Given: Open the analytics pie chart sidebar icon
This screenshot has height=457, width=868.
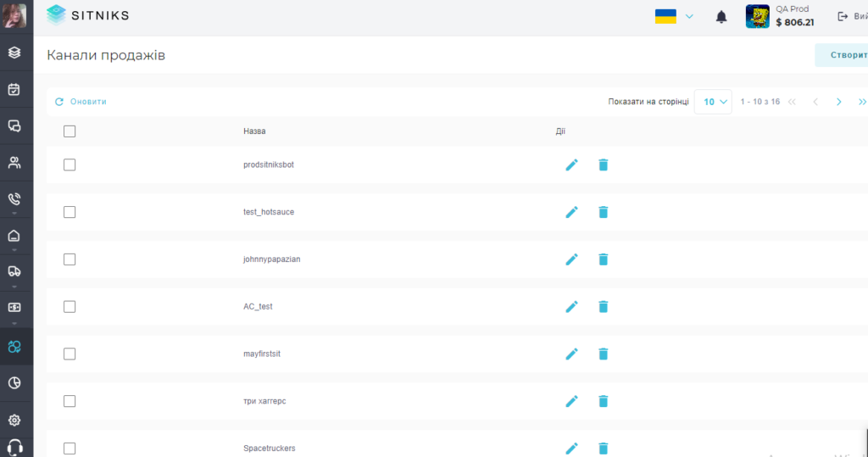Looking at the screenshot, I should [14, 382].
